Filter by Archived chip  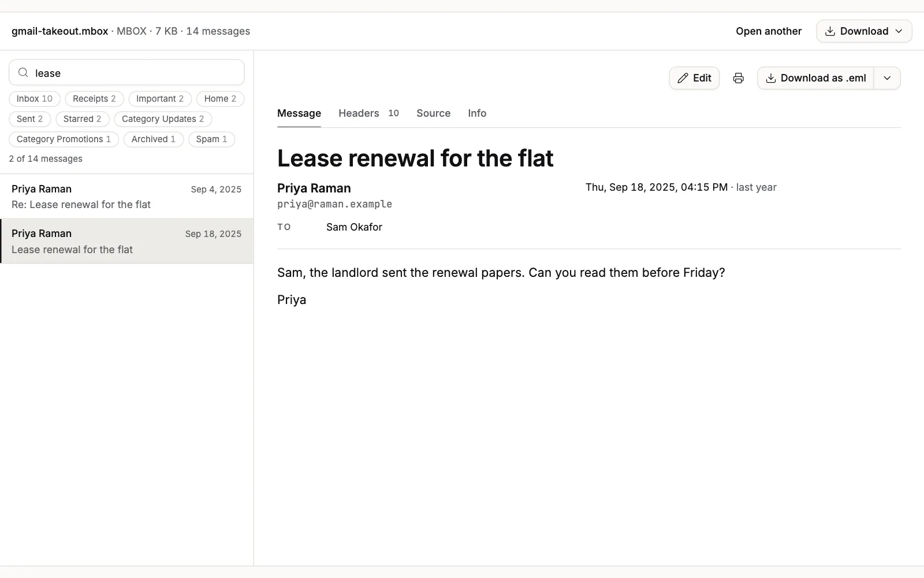(x=154, y=139)
